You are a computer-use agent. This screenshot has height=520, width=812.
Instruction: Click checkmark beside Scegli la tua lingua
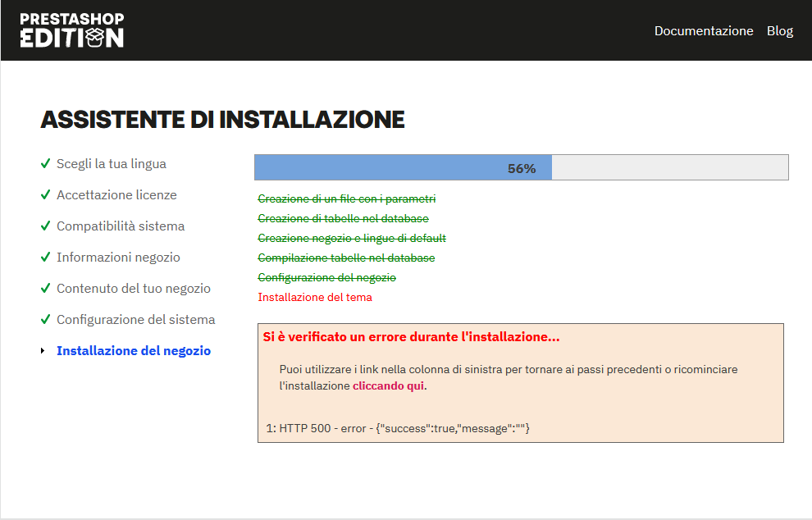(46, 164)
